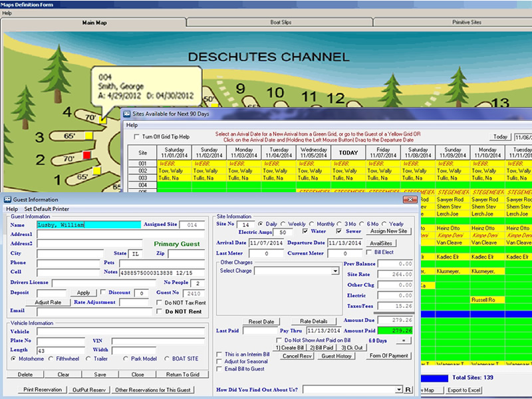The image size is (532, 399).
Task: Uncheck the Water checkbox
Action: (305, 231)
